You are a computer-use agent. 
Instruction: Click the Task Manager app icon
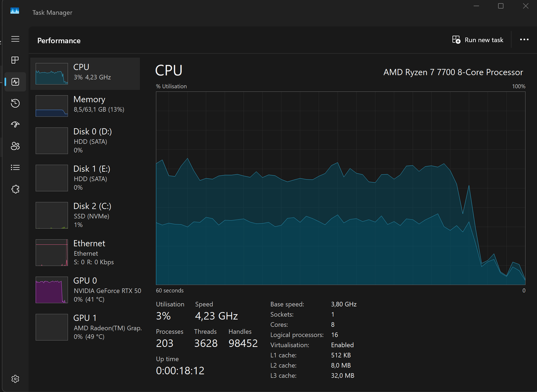click(x=15, y=11)
